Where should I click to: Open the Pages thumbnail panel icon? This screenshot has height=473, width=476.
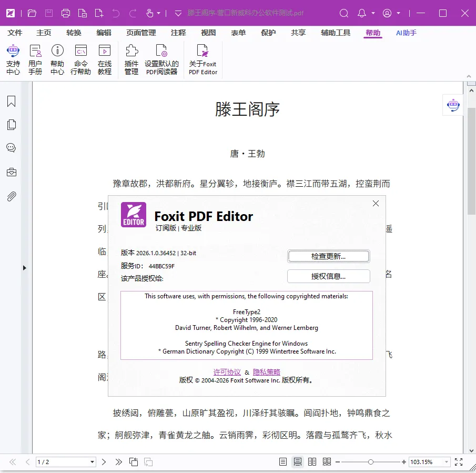click(11, 125)
